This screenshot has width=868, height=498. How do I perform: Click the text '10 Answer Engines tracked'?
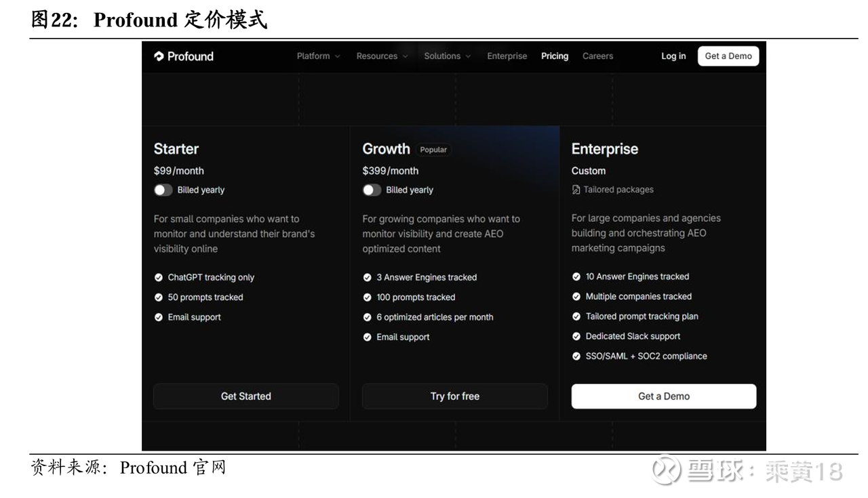637,276
